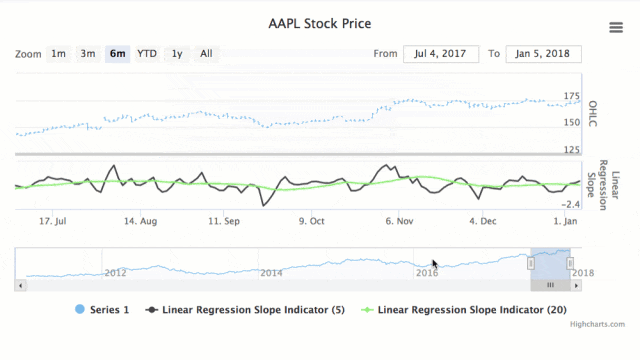This screenshot has height=360, width=640.
Task: Click the navigator right scroll arrow
Action: [x=576, y=285]
